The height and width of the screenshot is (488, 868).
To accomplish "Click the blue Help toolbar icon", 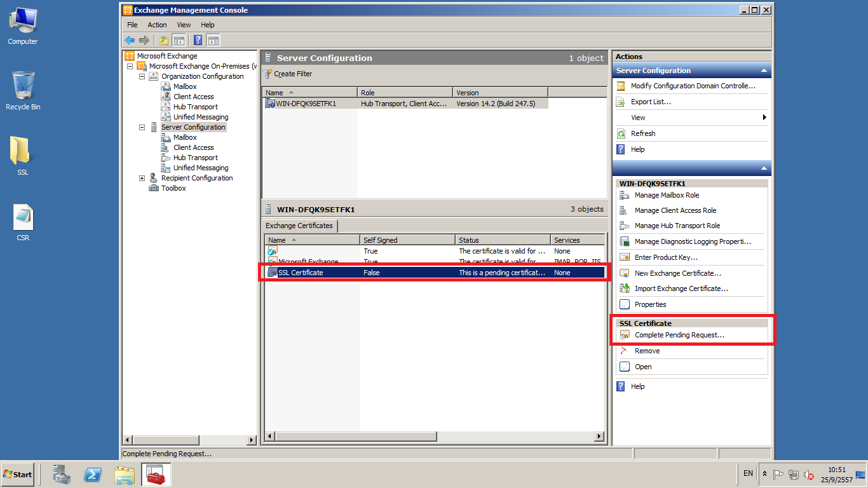I will click(198, 40).
